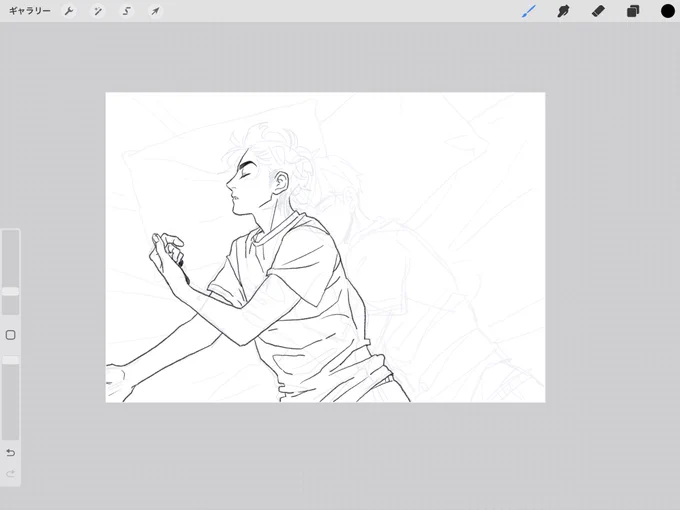Activate the Selection S-shaped tool

coord(126,11)
